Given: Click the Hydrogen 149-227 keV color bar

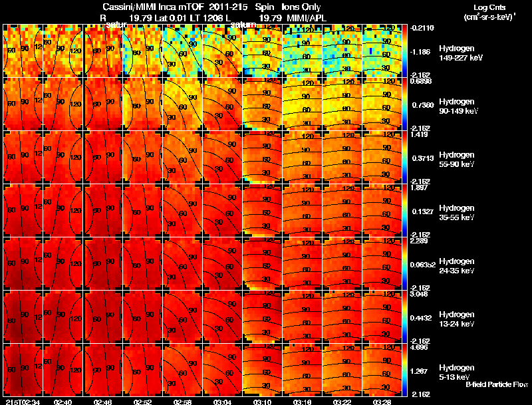Looking at the screenshot, I should (x=404, y=51).
